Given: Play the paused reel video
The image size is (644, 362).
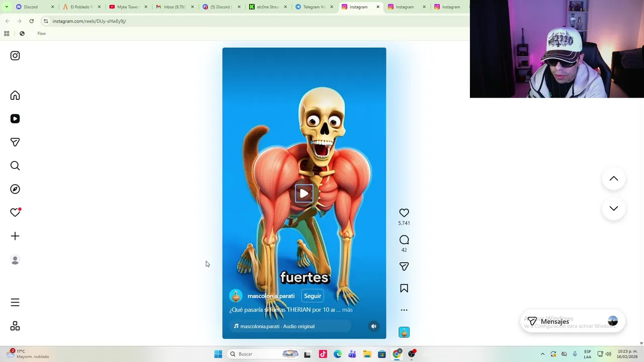Looking at the screenshot, I should [304, 194].
